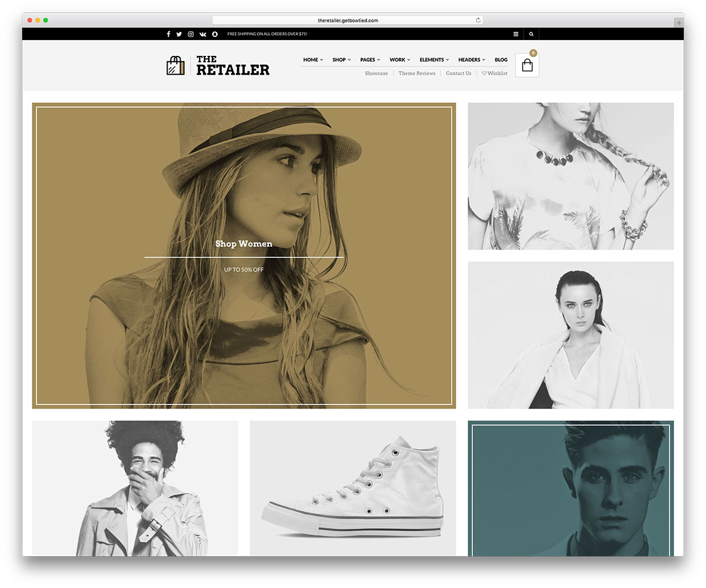The image size is (706, 588).
Task: Open the Snapchat social icon
Action: tap(214, 34)
